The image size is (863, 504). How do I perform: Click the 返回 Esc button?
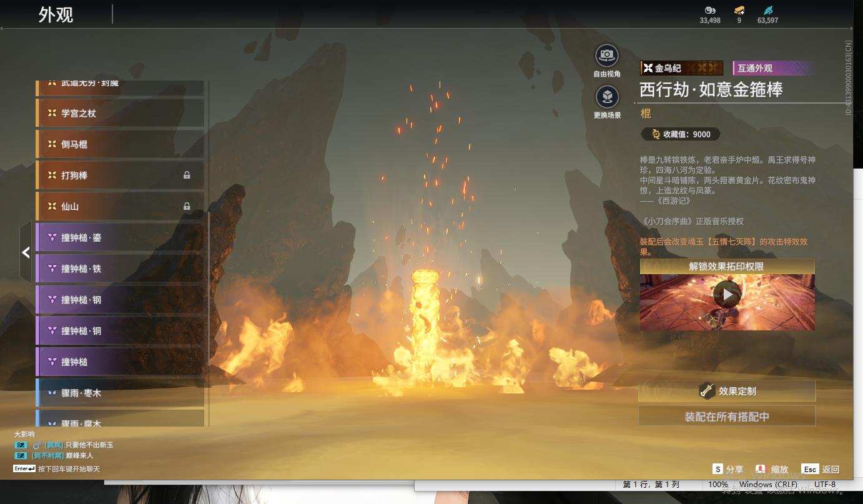point(821,469)
